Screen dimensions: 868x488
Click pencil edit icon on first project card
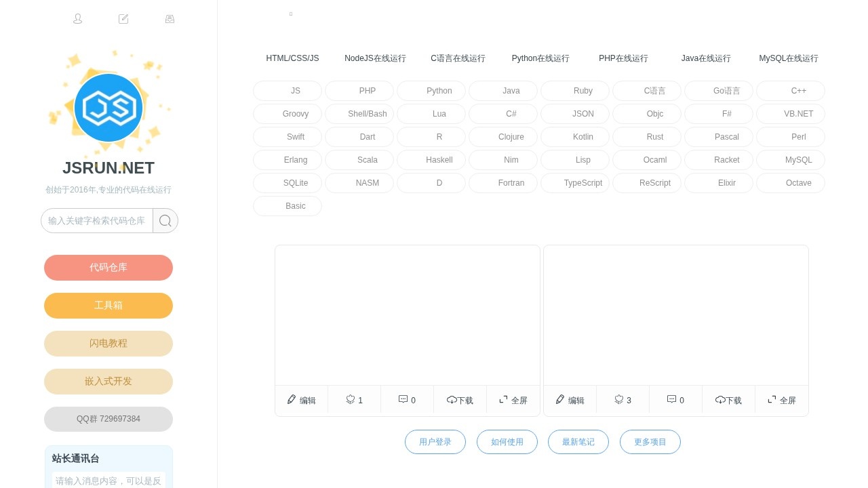(292, 400)
